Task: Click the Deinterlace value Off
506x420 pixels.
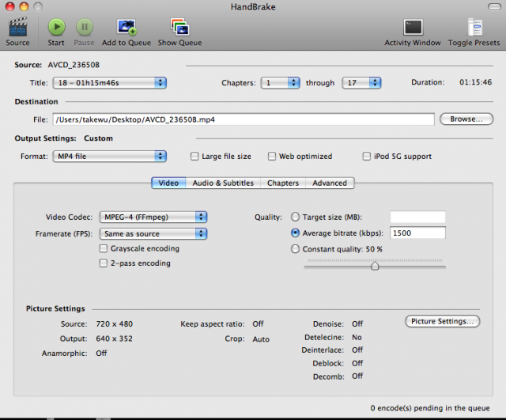Action: point(357,350)
